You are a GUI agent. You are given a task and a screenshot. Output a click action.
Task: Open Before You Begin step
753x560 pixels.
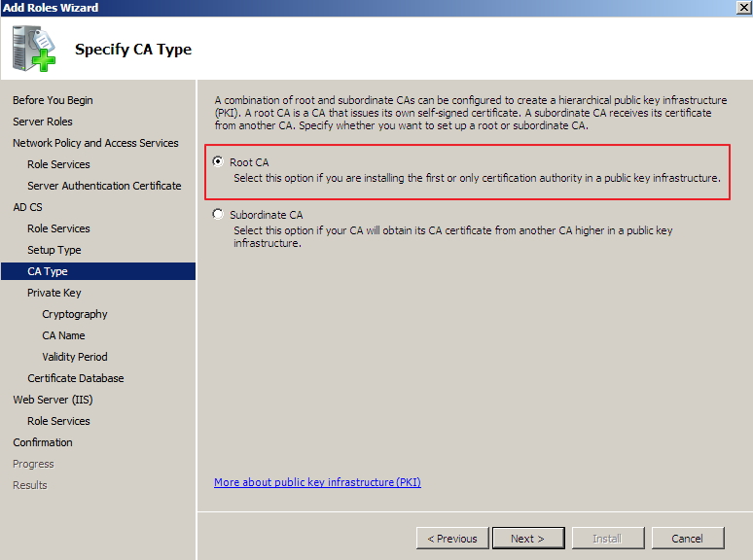53,100
